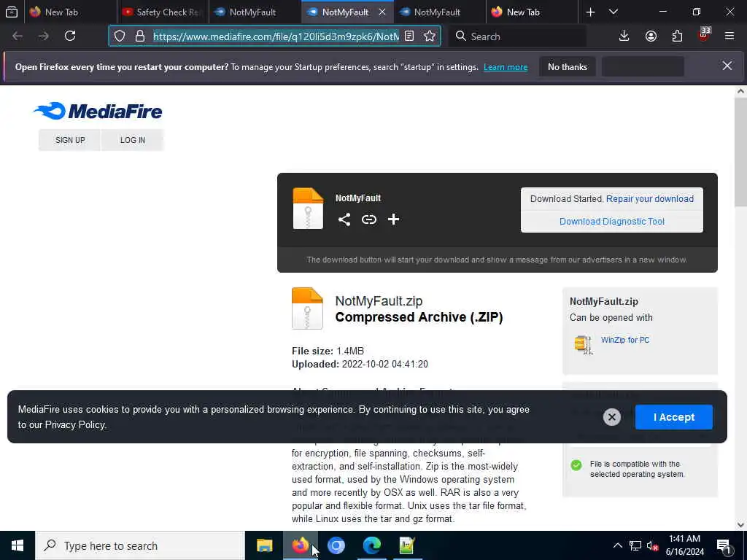
Task: Click the muted volume tray icon
Action: click(652, 545)
